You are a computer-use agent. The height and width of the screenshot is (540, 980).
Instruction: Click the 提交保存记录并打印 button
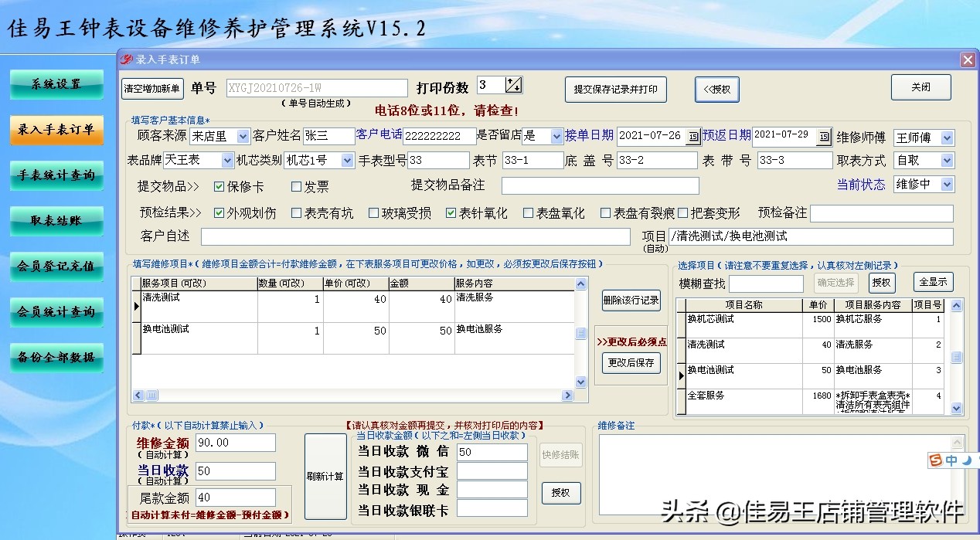pos(614,89)
